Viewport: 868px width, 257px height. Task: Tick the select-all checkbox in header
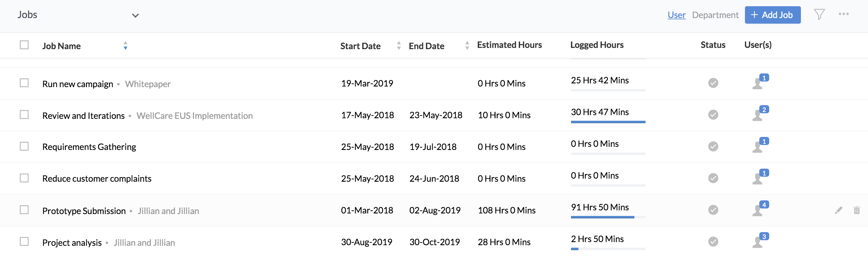(24, 45)
